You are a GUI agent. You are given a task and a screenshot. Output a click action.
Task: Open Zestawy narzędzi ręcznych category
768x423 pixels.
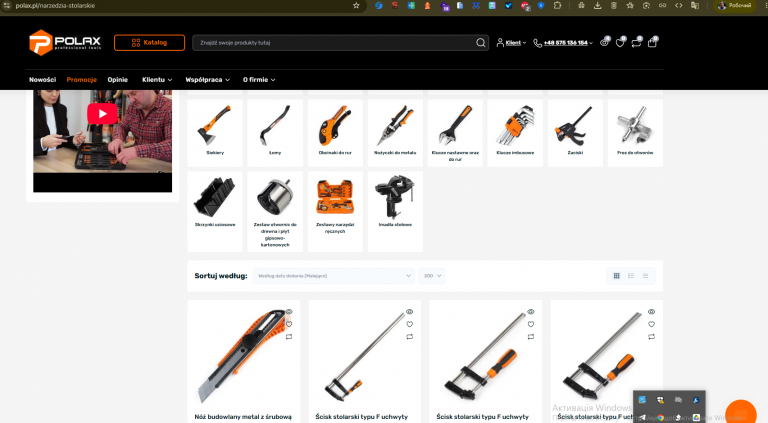(x=335, y=211)
